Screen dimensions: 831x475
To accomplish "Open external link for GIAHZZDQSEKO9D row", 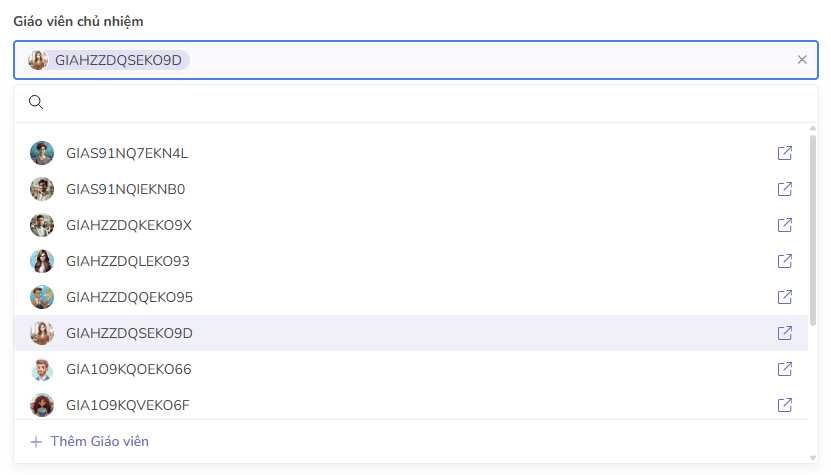I will click(785, 333).
